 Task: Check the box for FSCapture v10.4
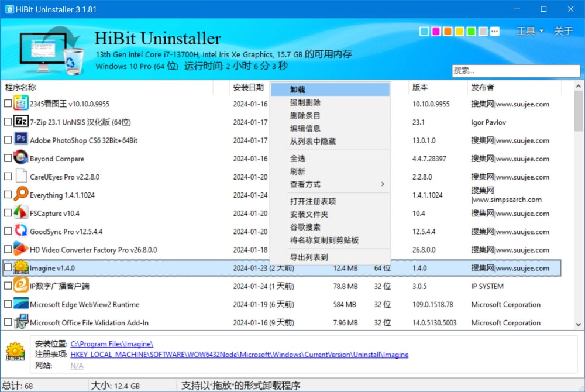8,213
